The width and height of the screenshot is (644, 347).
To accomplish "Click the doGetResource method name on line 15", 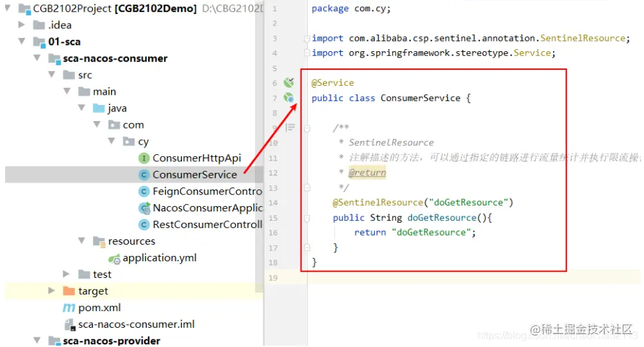I will point(442,218).
